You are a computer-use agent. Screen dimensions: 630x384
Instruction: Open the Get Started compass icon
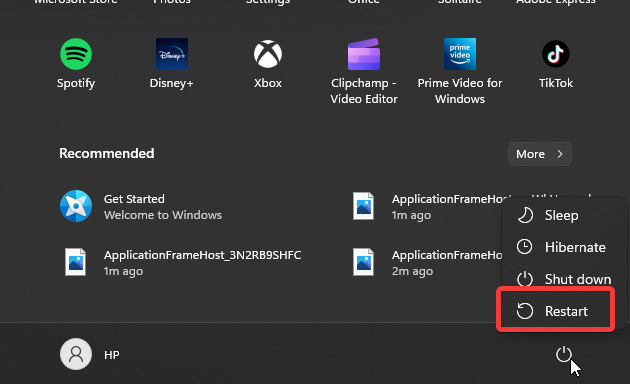click(76, 206)
